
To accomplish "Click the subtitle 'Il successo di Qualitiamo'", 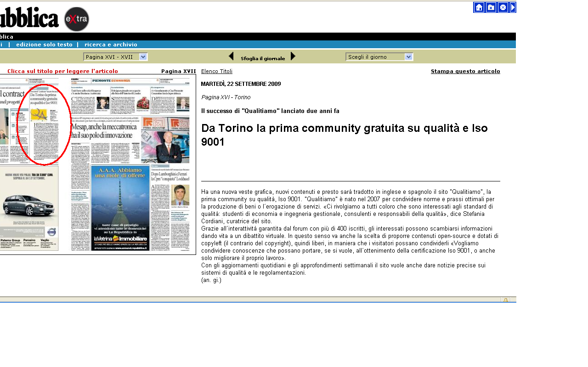I will point(271,111).
